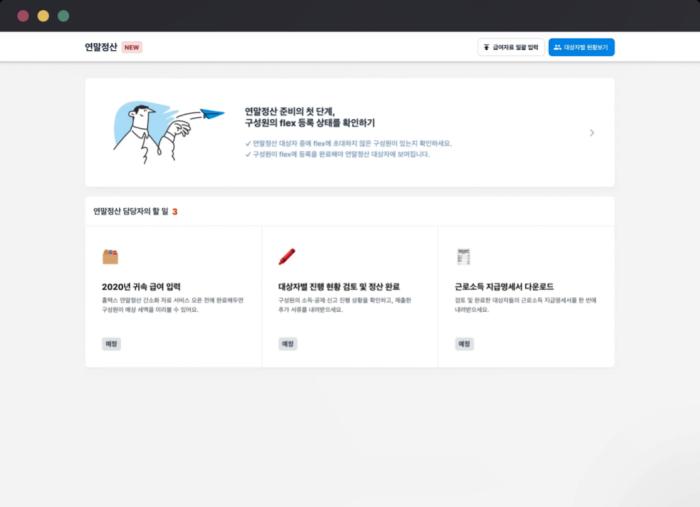Click 예정 tag under 대상자별 진행 현황 검토
Screen dimensions: 700x507
point(288,344)
